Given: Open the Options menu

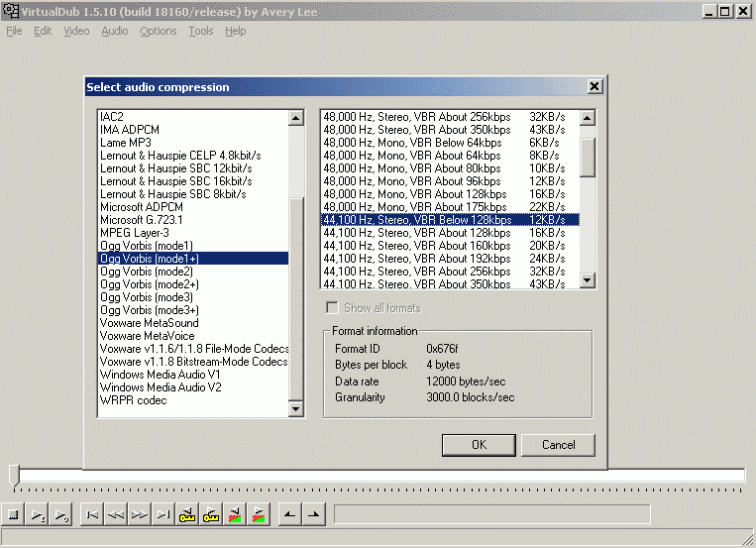Looking at the screenshot, I should click(x=159, y=31).
